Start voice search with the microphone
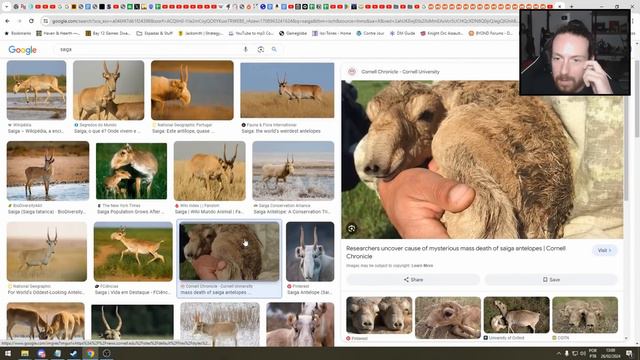The width and height of the screenshot is (640, 360). (x=246, y=49)
